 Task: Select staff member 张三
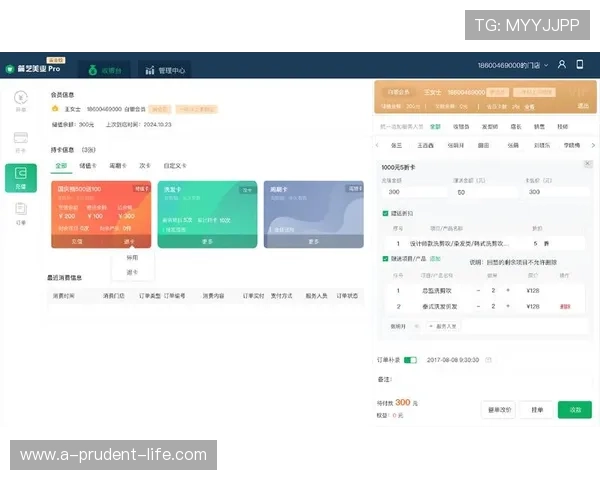click(x=396, y=145)
